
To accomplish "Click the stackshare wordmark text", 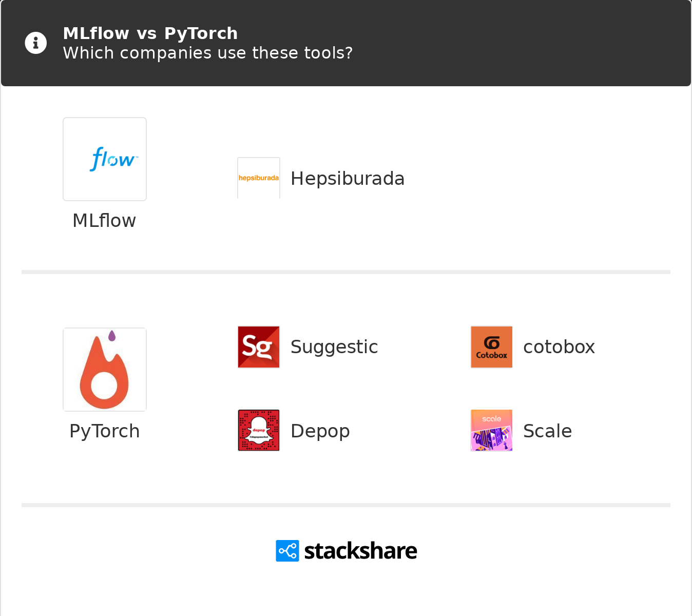I will click(360, 551).
